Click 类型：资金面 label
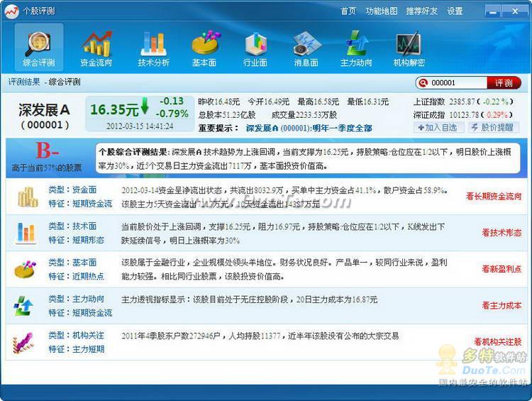 [x=72, y=189]
